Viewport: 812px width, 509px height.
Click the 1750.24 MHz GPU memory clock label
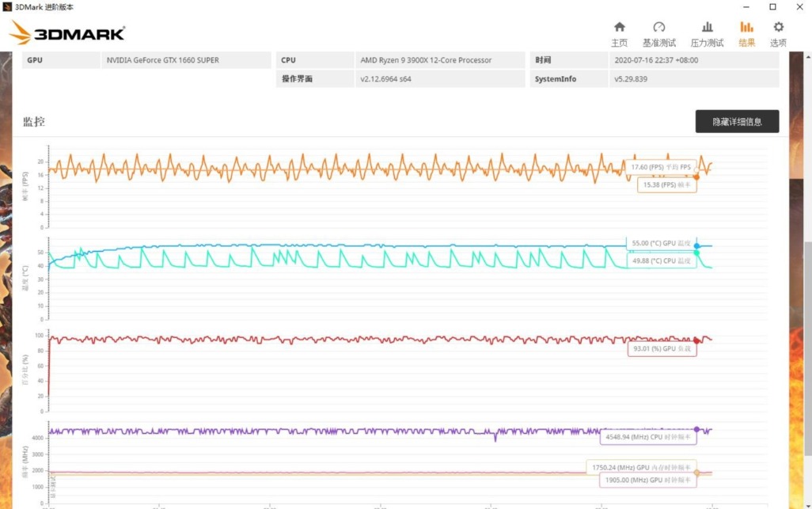pyautogui.click(x=641, y=467)
